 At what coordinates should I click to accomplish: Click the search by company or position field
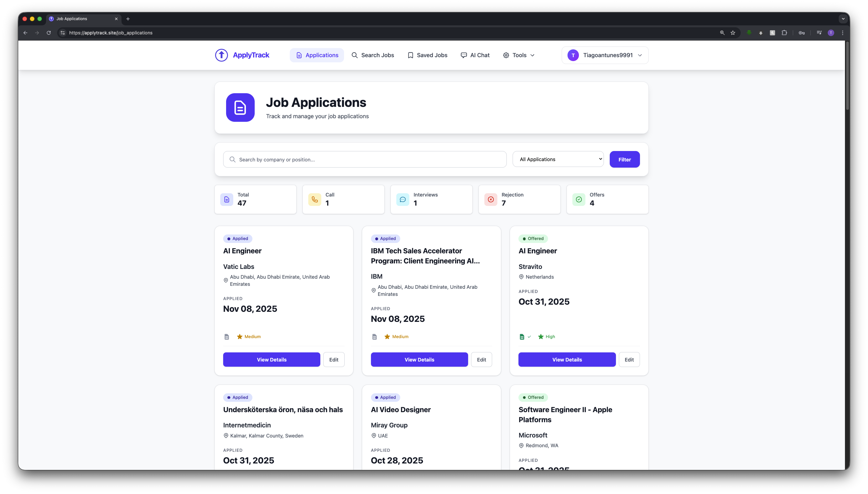point(364,159)
